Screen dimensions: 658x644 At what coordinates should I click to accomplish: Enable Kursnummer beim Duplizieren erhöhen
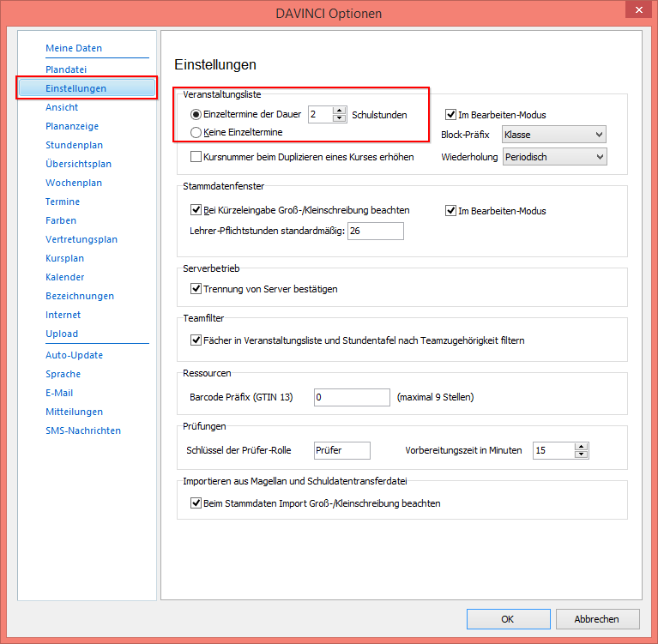click(196, 156)
